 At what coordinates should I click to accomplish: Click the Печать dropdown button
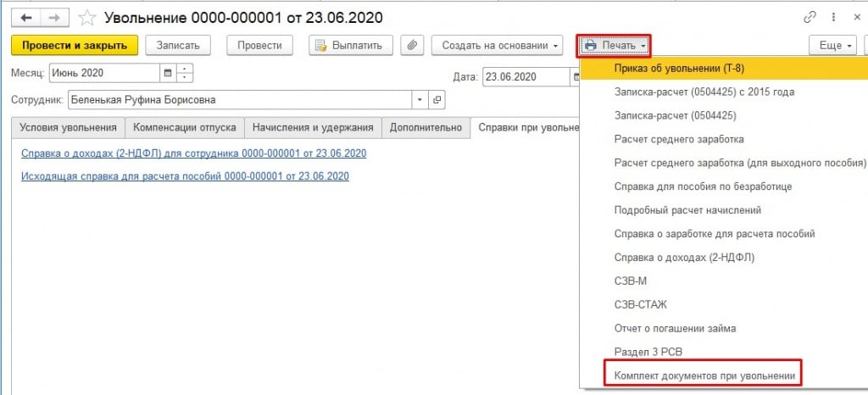[614, 45]
